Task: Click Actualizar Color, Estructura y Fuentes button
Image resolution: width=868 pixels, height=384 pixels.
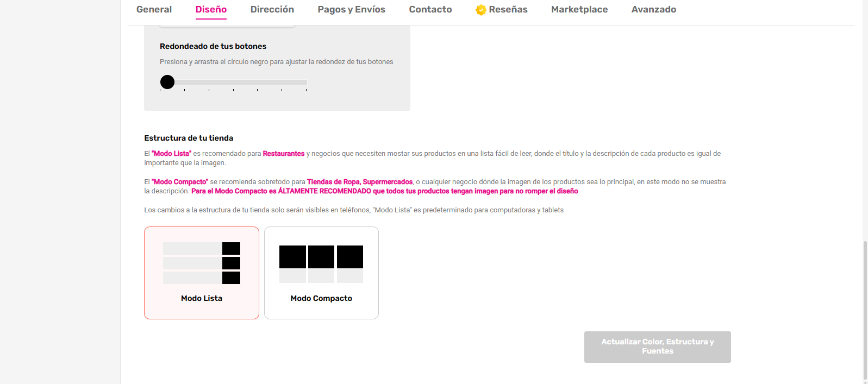Action: (x=657, y=347)
